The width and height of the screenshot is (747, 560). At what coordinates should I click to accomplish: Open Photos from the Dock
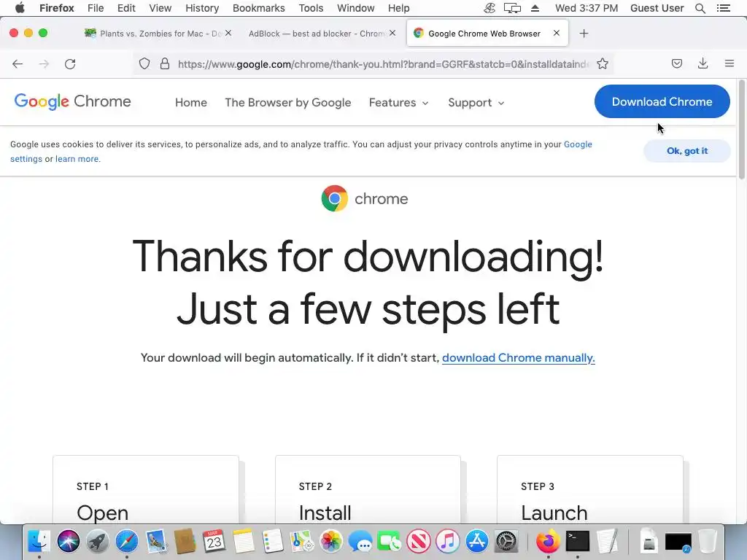331,542
